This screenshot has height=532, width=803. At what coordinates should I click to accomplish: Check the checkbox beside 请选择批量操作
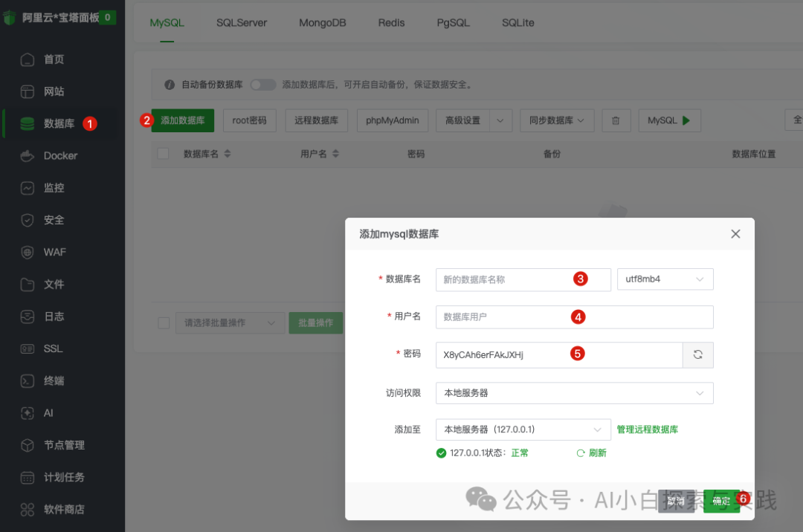click(x=164, y=322)
